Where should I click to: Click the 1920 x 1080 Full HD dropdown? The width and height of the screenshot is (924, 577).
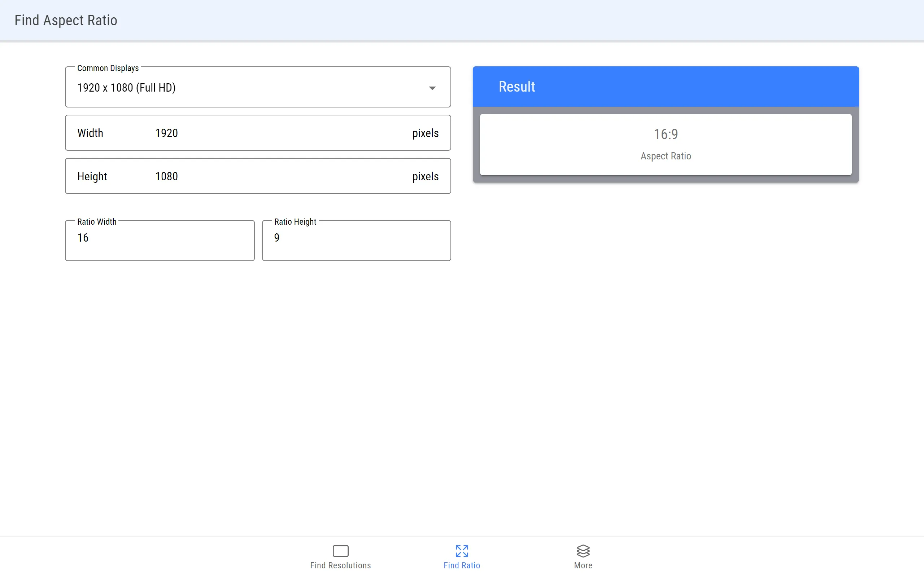pyautogui.click(x=257, y=87)
